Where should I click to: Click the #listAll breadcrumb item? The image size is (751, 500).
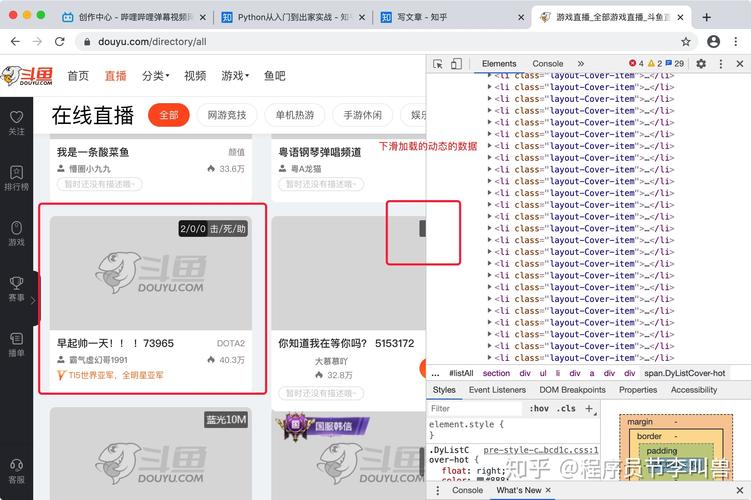pyautogui.click(x=461, y=374)
